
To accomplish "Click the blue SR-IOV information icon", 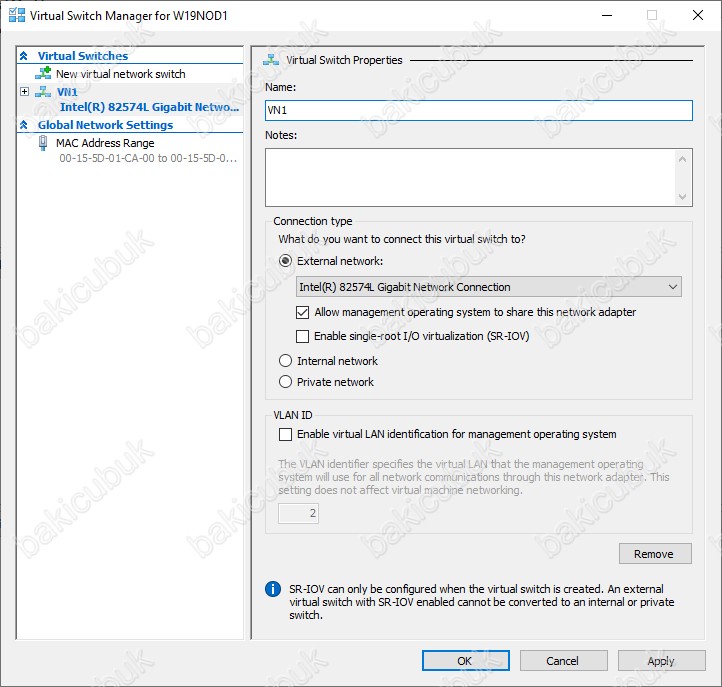I will click(x=272, y=590).
